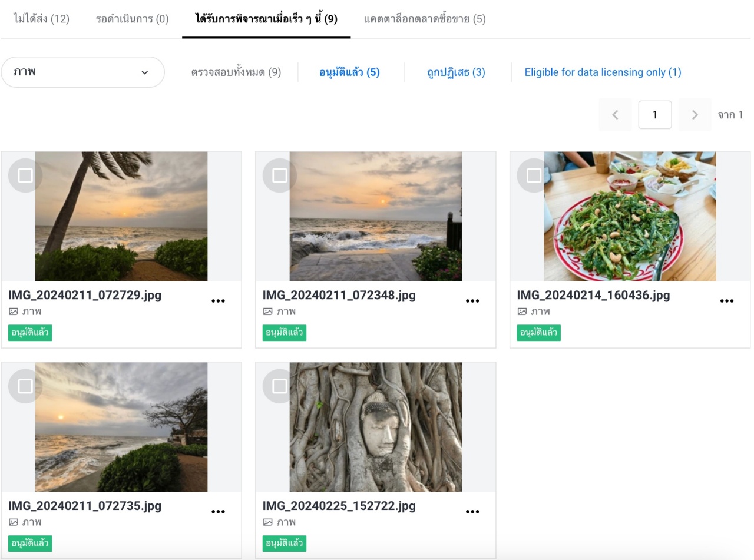This screenshot has width=754, height=560.
Task: Switch to รอดำเนินการ (0) tab
Action: point(133,19)
